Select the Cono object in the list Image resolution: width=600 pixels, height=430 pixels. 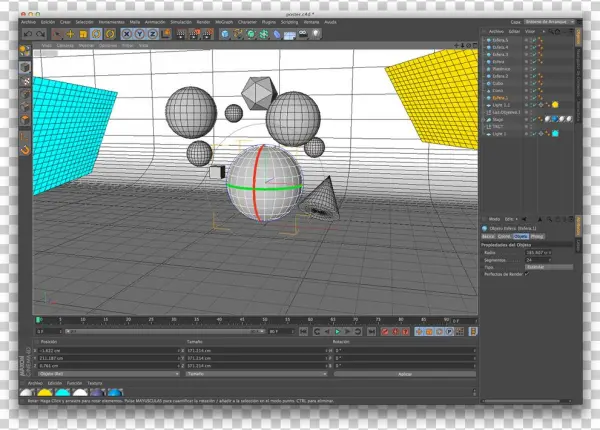click(498, 90)
